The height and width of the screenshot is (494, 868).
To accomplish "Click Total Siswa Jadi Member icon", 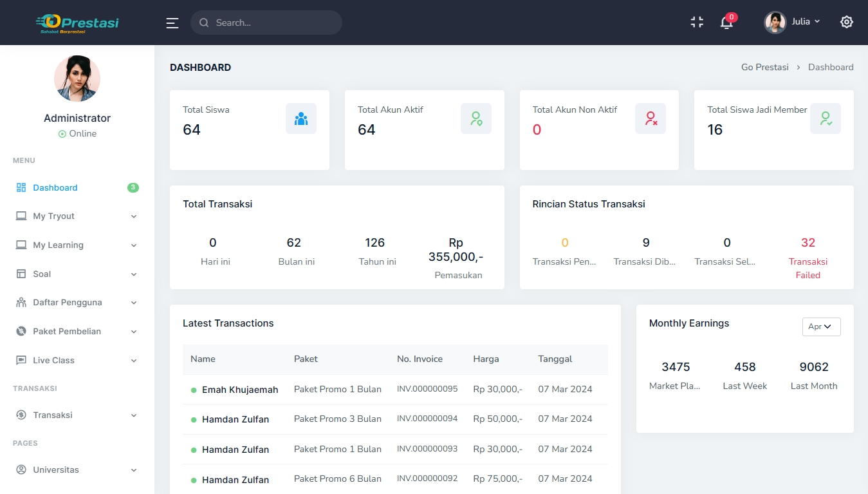I will point(826,119).
